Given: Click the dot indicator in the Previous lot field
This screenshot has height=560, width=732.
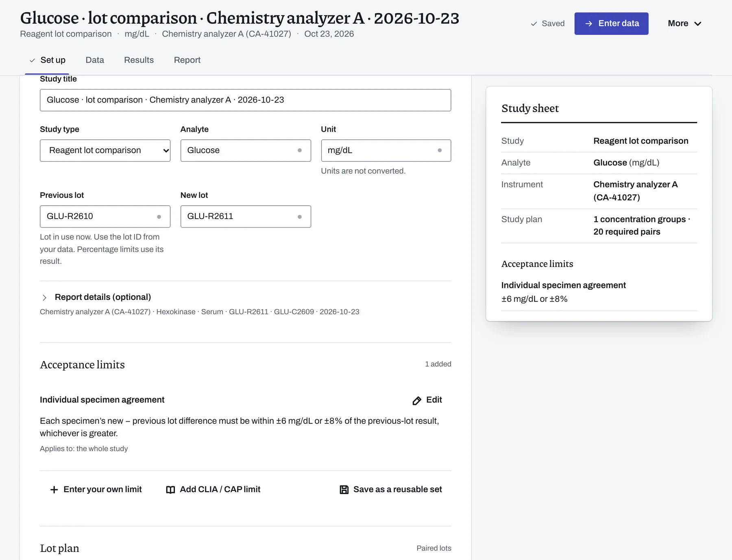Looking at the screenshot, I should click(159, 217).
